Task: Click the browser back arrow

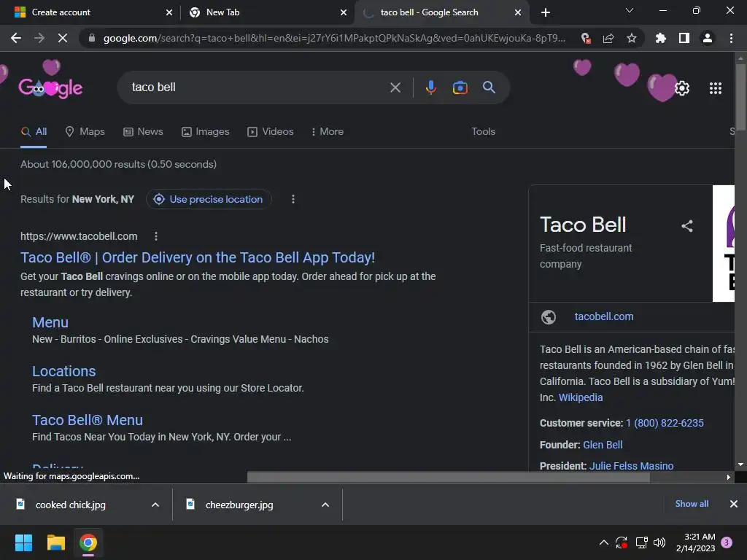Action: click(16, 38)
